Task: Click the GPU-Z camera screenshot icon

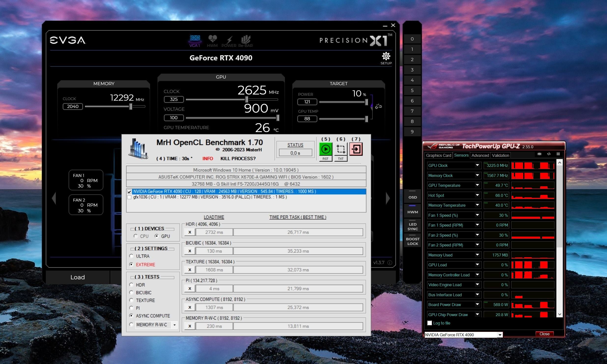Action: tap(539, 154)
